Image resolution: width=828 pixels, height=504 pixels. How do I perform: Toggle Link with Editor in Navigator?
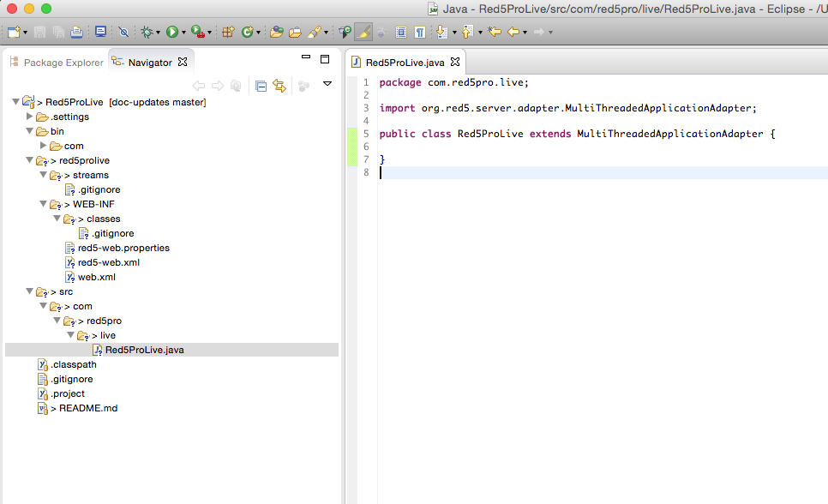(279, 86)
